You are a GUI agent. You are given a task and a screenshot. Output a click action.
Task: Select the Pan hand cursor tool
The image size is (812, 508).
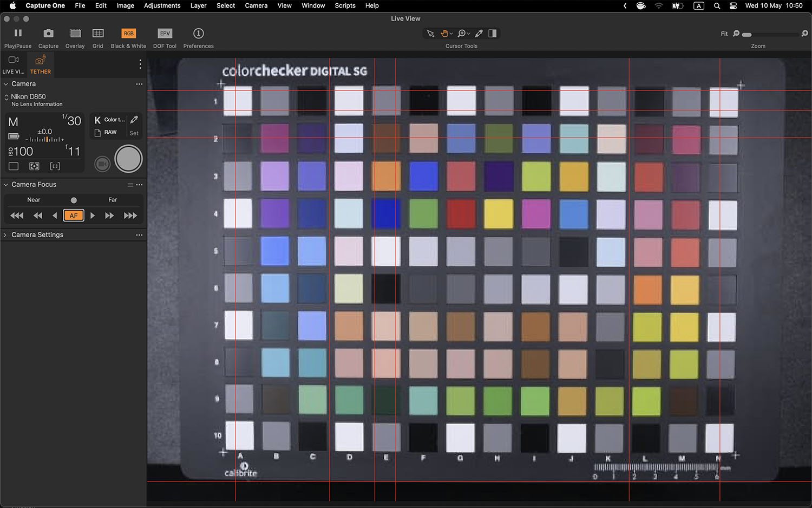pyautogui.click(x=444, y=34)
